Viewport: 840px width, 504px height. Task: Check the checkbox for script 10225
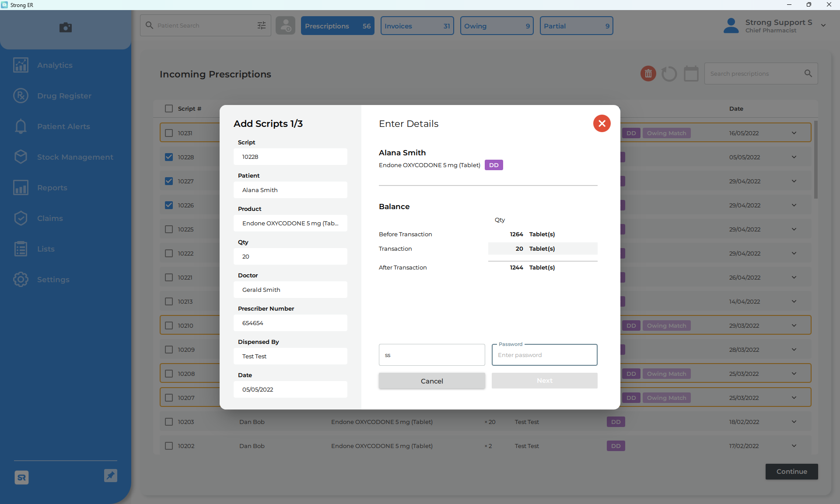169,229
